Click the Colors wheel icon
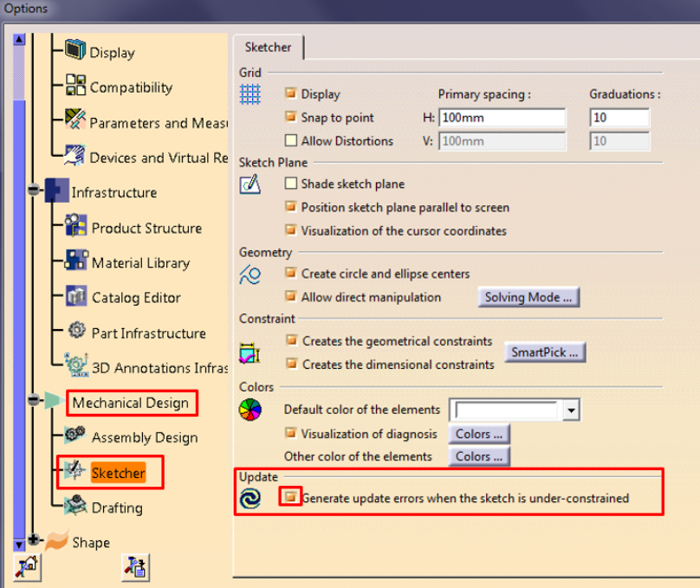 [250, 410]
